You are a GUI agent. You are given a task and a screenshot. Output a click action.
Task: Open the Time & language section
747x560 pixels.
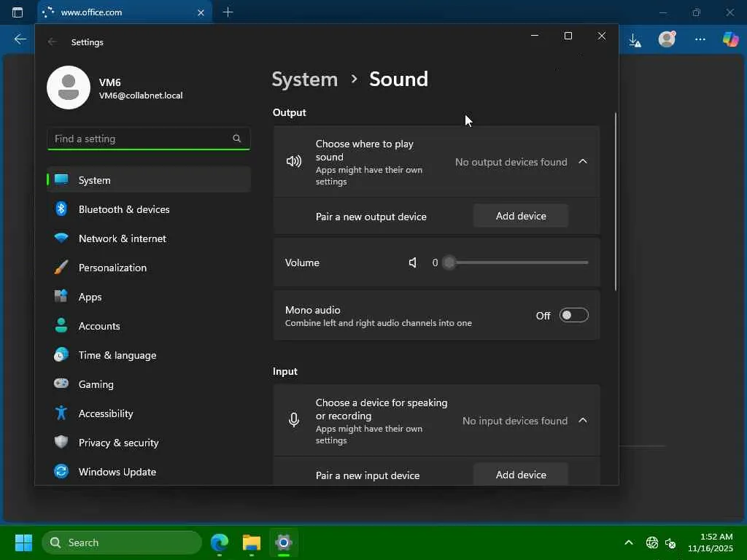(x=117, y=355)
